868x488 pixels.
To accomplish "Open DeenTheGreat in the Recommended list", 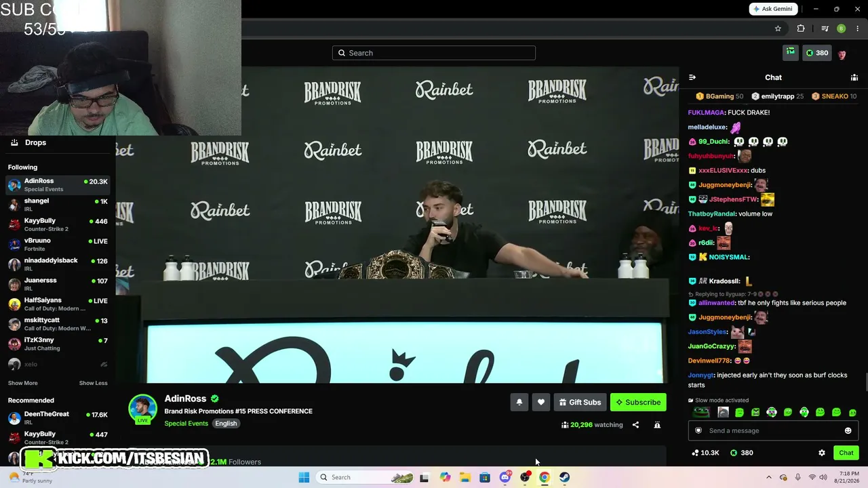I will pyautogui.click(x=58, y=418).
